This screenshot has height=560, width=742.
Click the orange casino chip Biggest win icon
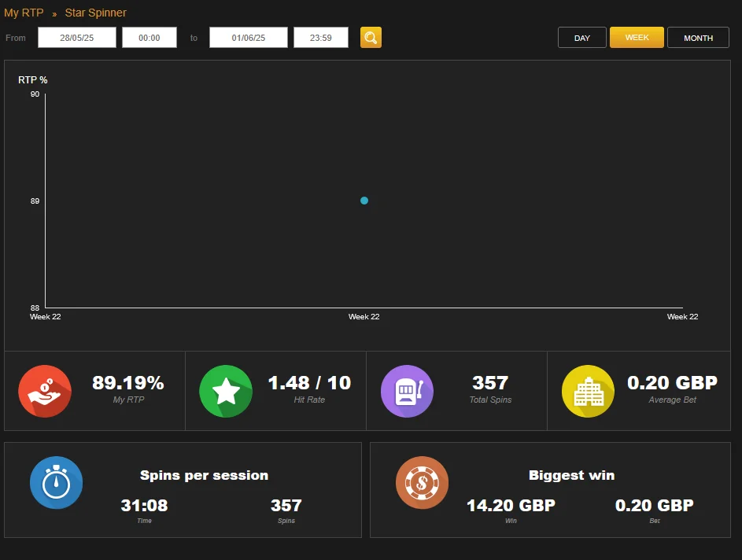(x=422, y=482)
